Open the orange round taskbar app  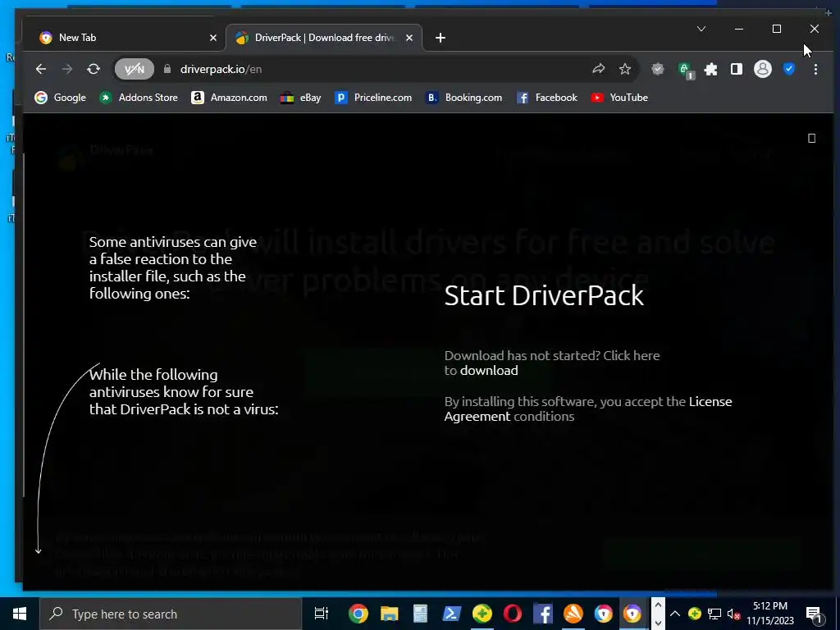573,614
